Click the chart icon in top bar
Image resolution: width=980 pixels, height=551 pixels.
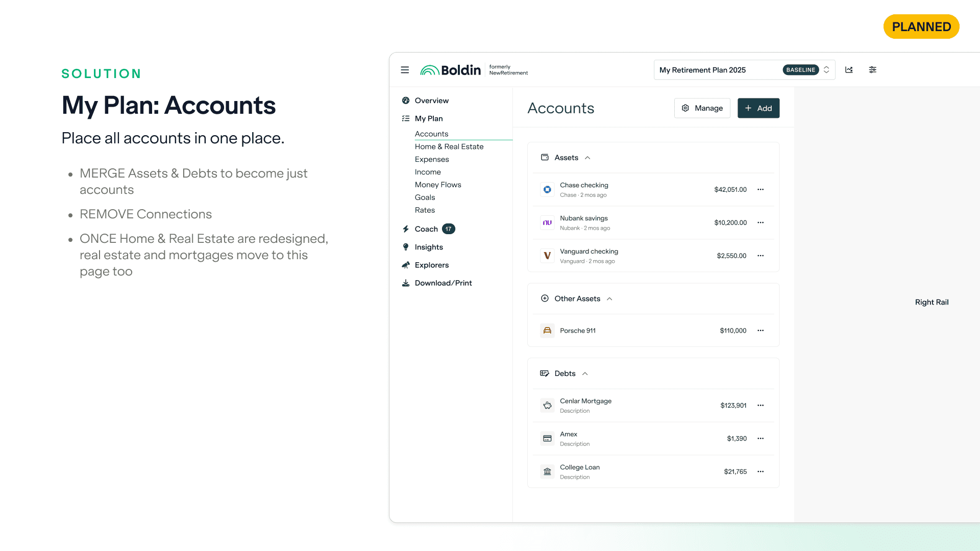(849, 70)
